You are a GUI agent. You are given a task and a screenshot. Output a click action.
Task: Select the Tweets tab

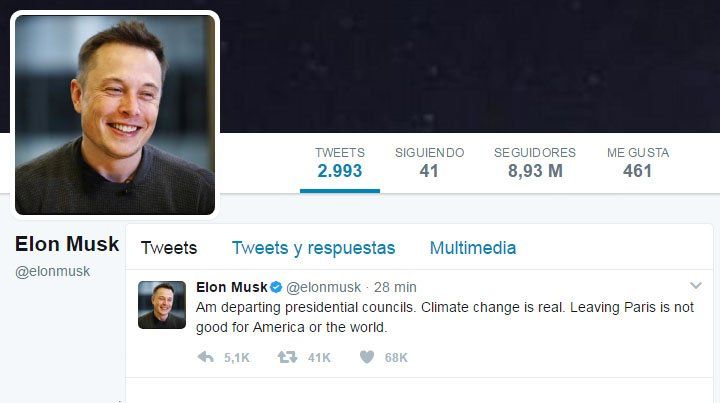tap(169, 248)
